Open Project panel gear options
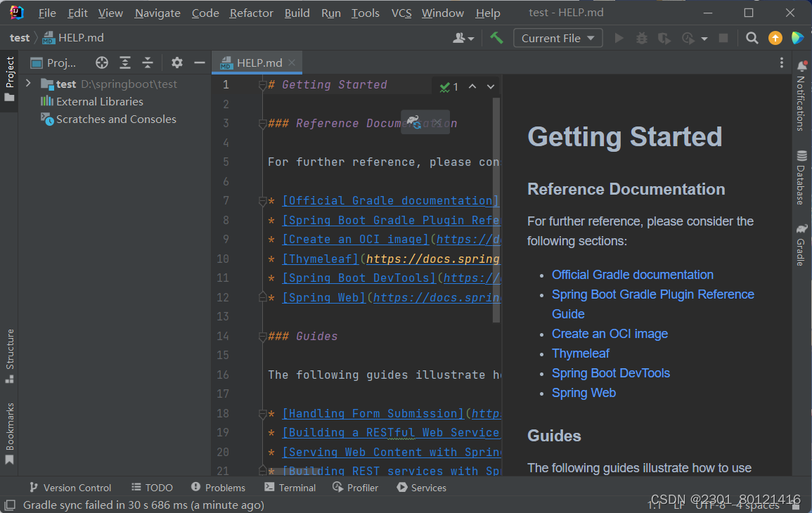 (x=177, y=63)
